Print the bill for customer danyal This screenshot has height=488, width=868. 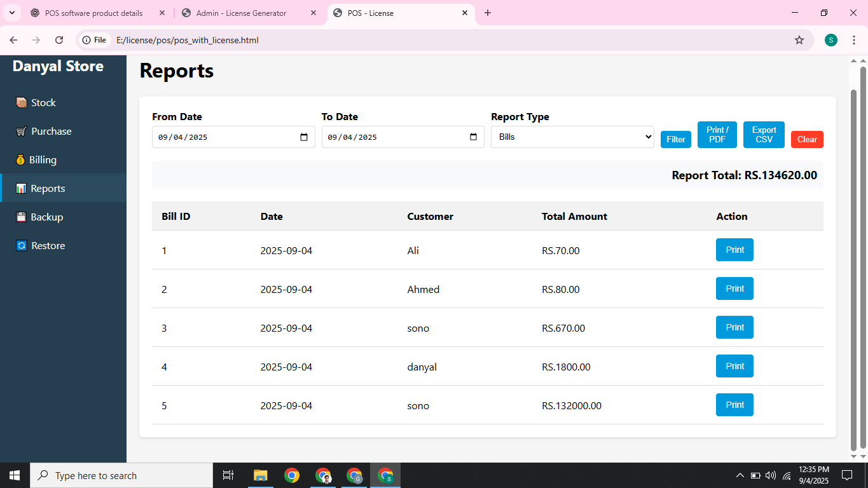pos(734,366)
